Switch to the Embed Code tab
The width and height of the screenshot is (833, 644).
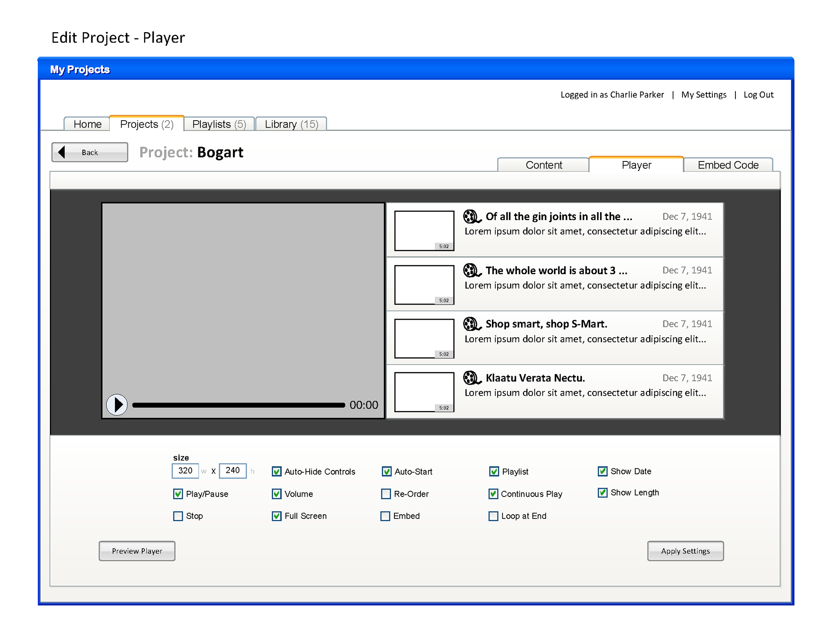[728, 165]
